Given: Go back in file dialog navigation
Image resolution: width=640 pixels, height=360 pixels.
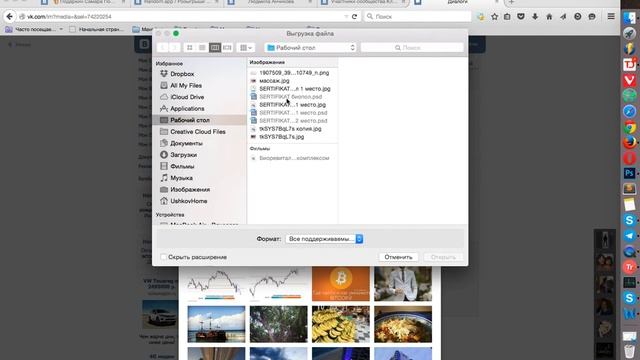Looking at the screenshot, I should click(x=162, y=48).
